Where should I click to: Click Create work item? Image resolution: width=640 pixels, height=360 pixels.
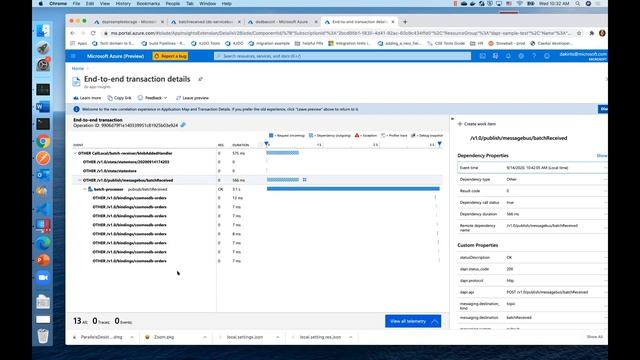[477, 124]
